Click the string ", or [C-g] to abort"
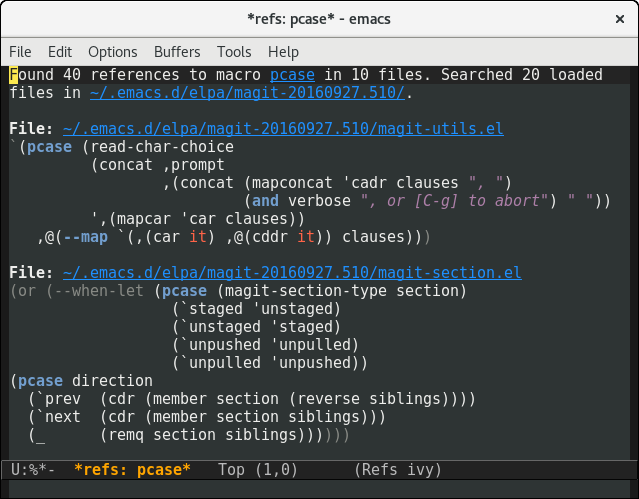Viewport: 639px width, 499px height. pos(454,201)
